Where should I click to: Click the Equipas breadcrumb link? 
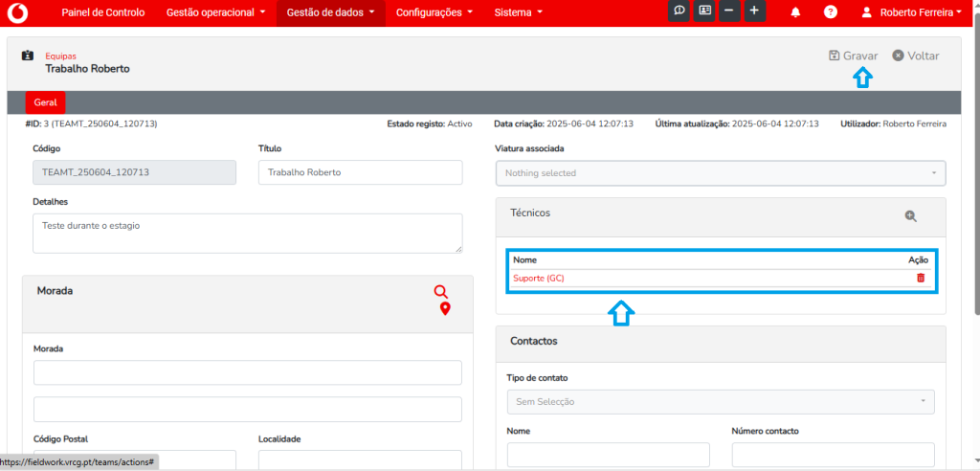[x=60, y=56]
